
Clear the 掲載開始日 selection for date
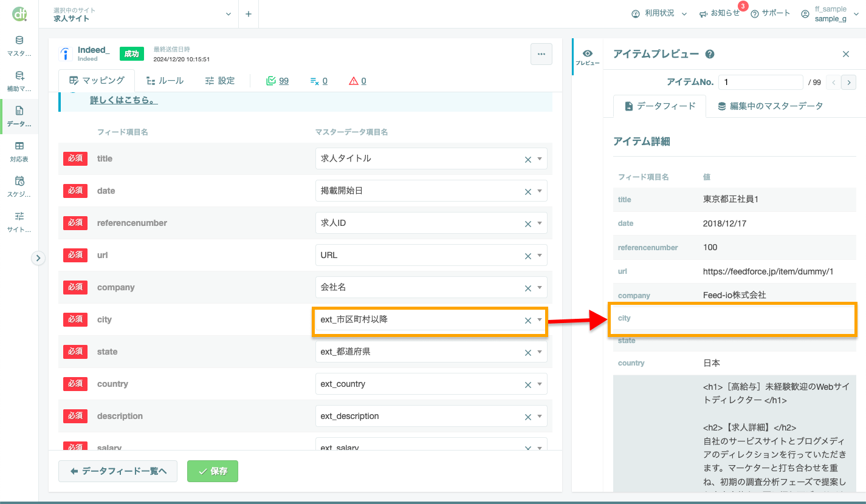point(528,191)
